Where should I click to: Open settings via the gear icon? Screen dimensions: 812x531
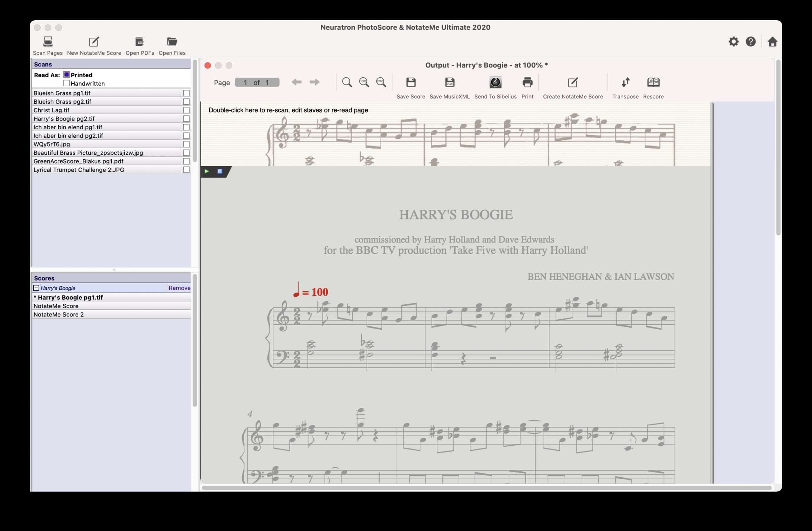click(x=733, y=42)
